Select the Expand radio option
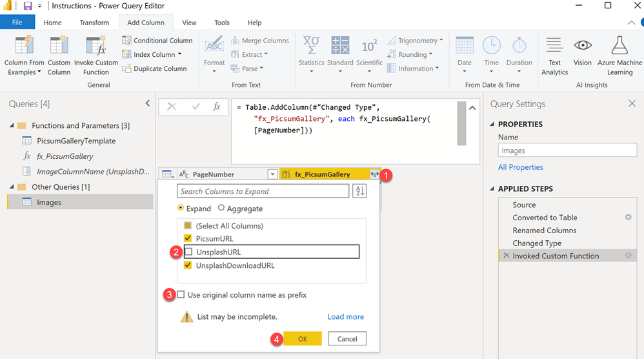 [180, 208]
